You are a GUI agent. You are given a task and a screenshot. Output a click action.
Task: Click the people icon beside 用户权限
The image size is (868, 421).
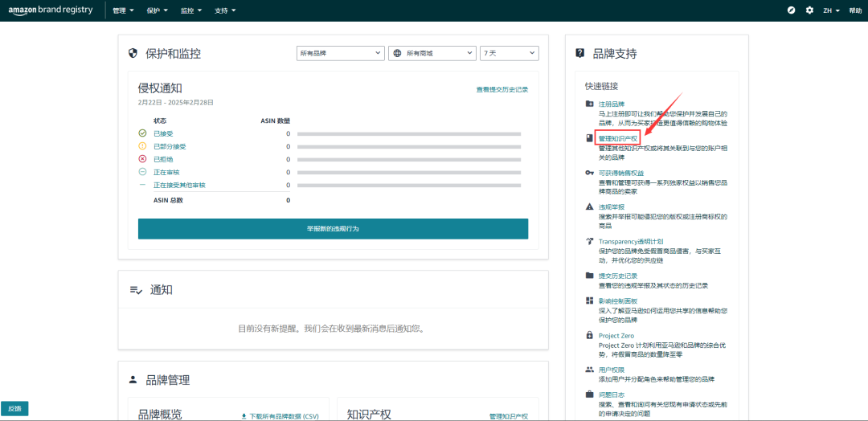pos(590,370)
